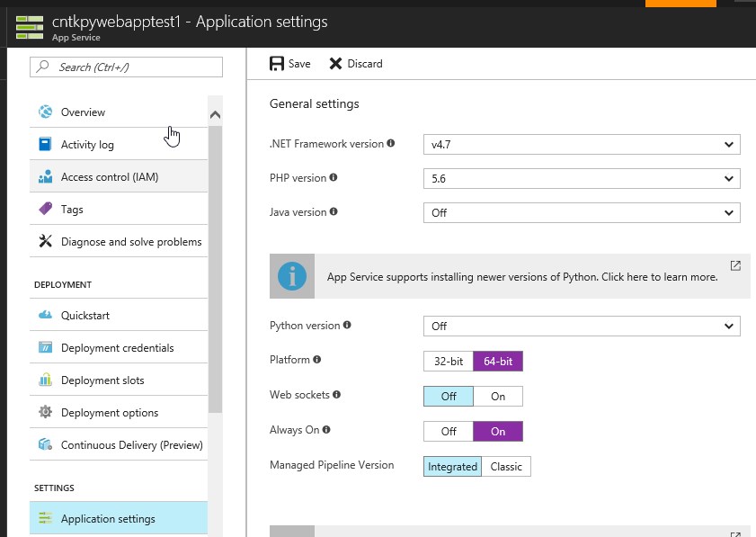This screenshot has width=756, height=537.
Task: Open Quickstart under Deployment
Action: point(119,315)
